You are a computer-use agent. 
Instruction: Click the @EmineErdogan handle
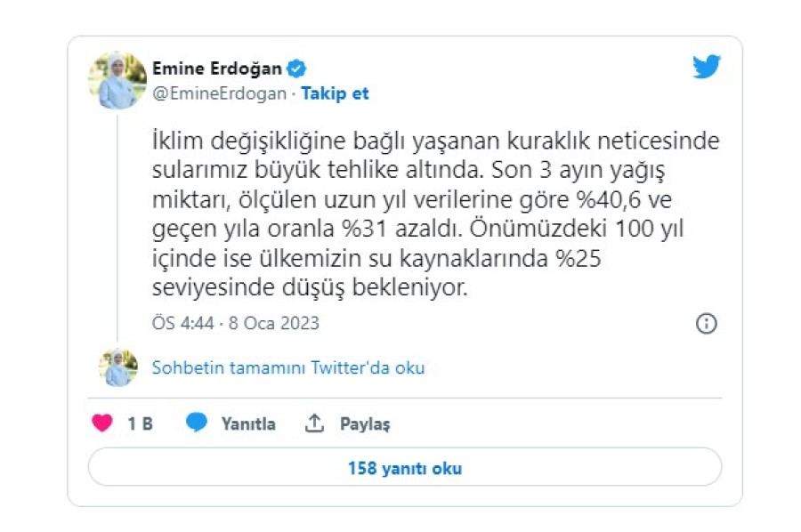coord(220,93)
